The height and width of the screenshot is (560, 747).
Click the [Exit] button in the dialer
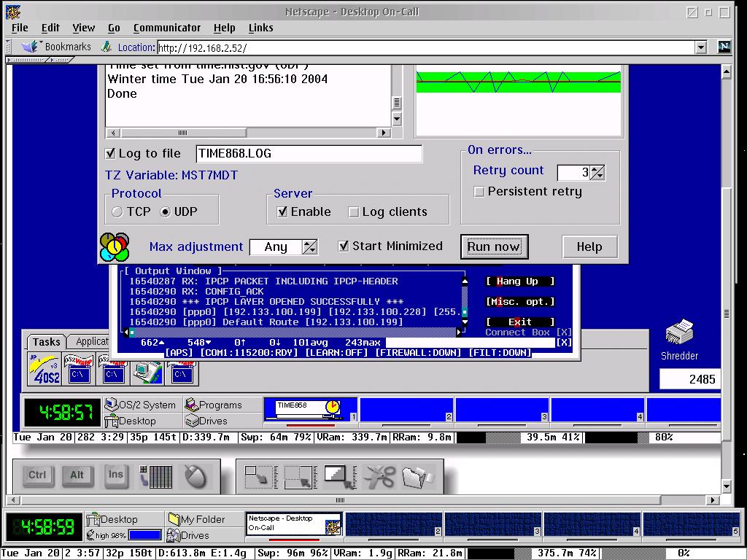(x=520, y=322)
